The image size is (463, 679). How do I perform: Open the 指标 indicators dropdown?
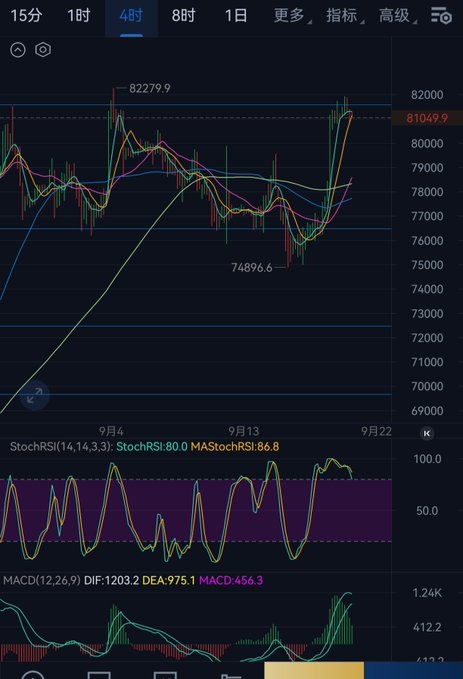pyautogui.click(x=344, y=16)
